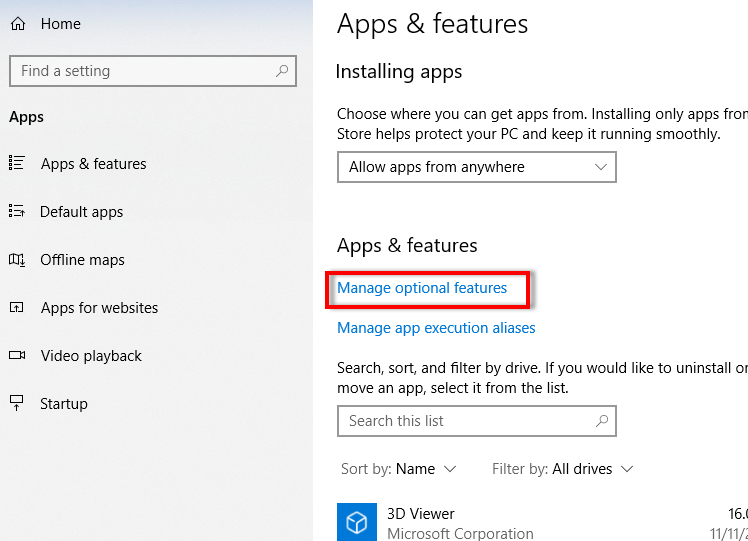Click the Home house icon
The image size is (748, 541).
pyautogui.click(x=17, y=24)
